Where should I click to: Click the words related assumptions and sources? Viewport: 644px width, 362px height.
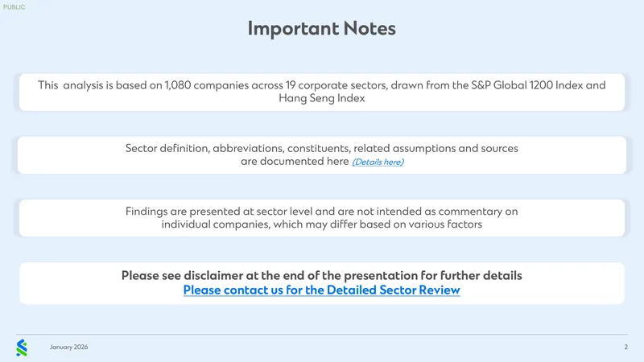click(436, 148)
